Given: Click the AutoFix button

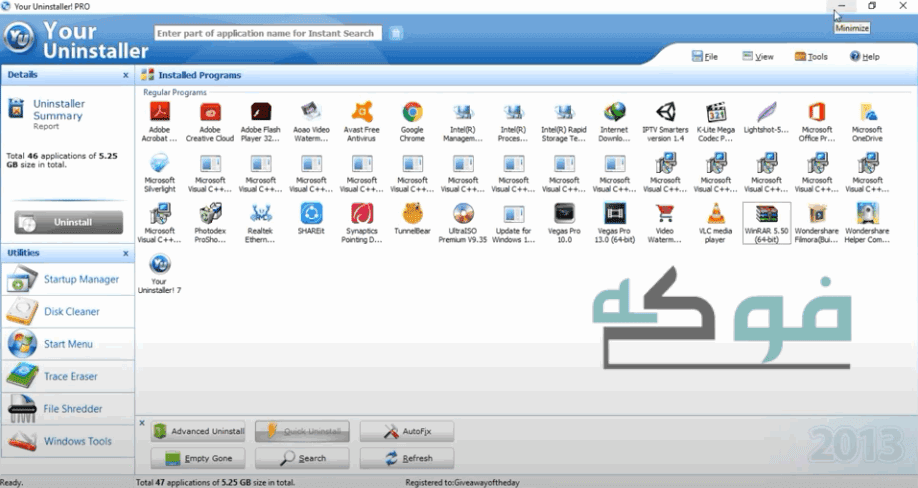Looking at the screenshot, I should (x=407, y=431).
